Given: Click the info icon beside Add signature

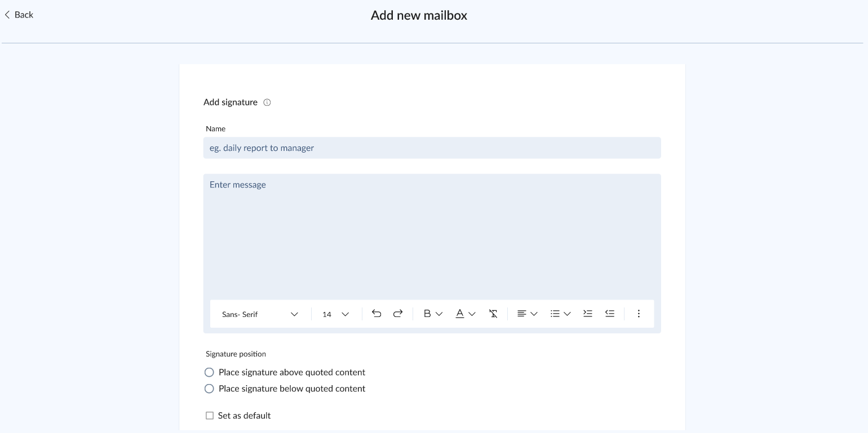Looking at the screenshot, I should click(x=267, y=102).
